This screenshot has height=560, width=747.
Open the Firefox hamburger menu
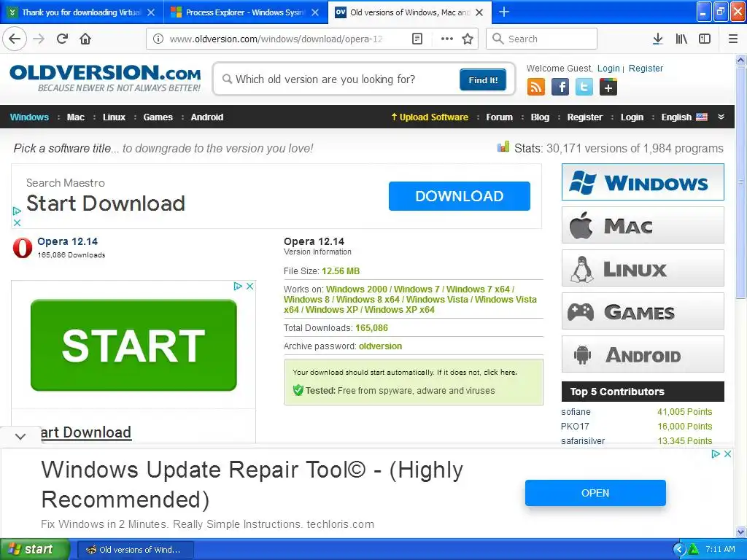click(733, 39)
